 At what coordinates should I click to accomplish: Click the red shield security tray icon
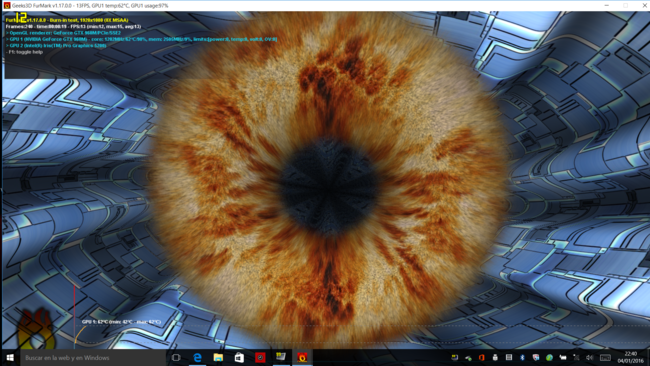pyautogui.click(x=536, y=357)
